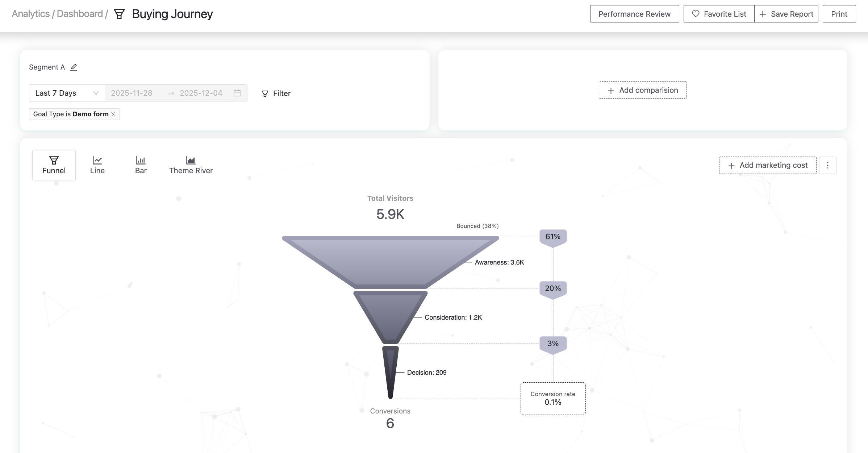Click the Filter funnel icon
The image size is (868, 453).
pos(265,93)
